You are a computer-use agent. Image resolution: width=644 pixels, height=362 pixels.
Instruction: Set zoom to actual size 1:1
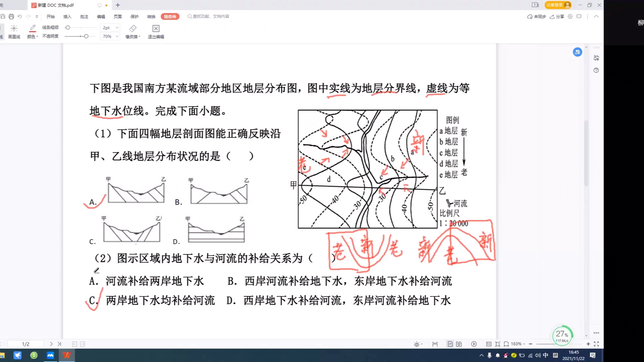489,344
